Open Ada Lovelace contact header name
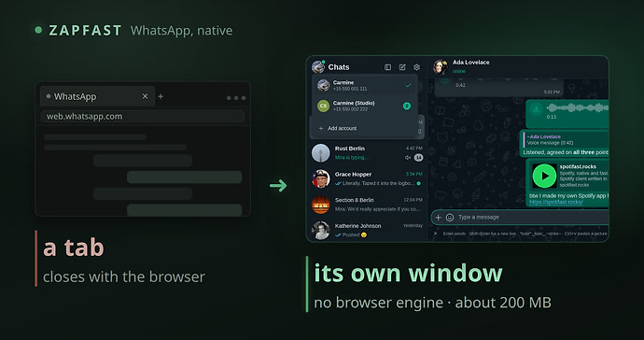 pos(470,62)
